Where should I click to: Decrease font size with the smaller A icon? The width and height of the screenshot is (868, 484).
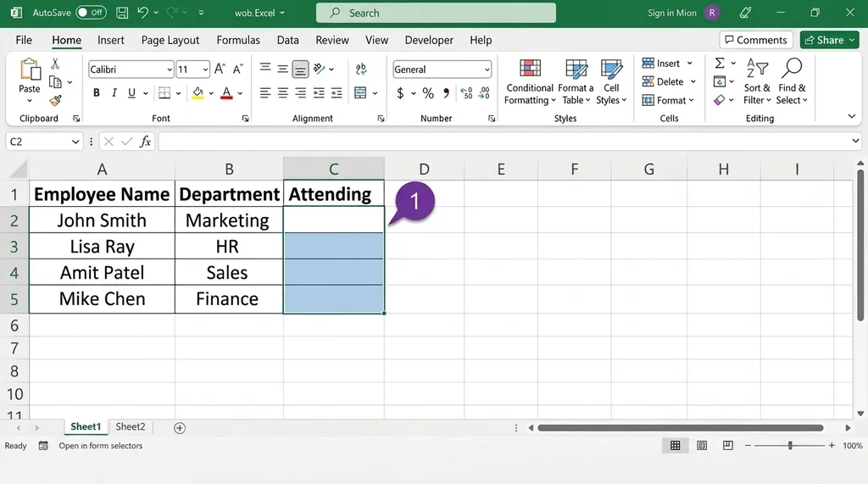237,70
